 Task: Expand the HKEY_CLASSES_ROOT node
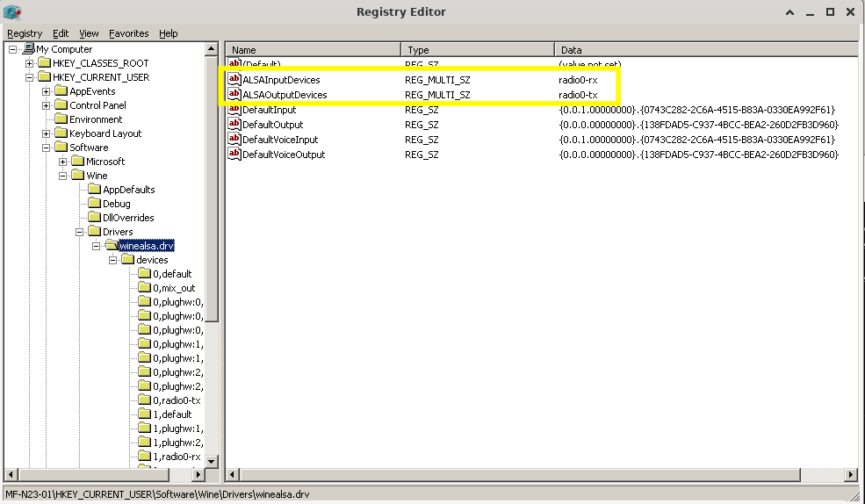click(x=29, y=63)
